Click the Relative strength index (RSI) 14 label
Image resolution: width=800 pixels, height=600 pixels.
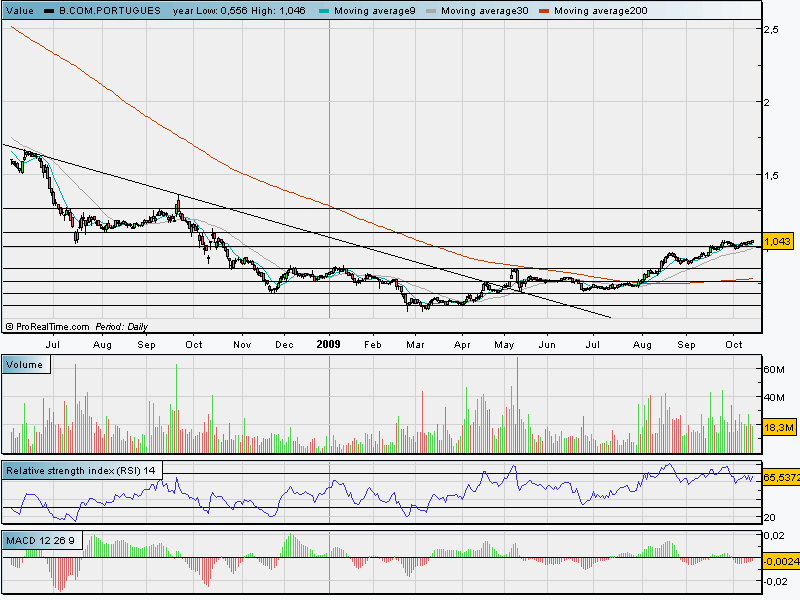(81, 470)
